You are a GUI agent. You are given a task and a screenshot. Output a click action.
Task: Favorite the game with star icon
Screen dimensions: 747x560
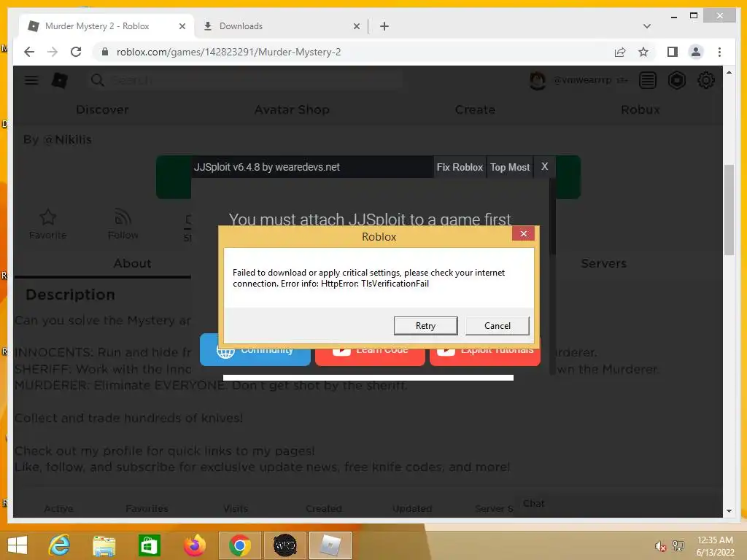point(47,224)
